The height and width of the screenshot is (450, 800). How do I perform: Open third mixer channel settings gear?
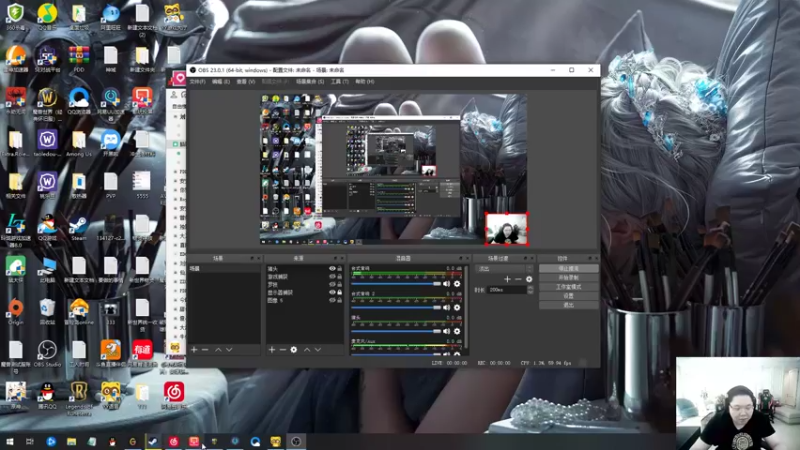tap(457, 331)
